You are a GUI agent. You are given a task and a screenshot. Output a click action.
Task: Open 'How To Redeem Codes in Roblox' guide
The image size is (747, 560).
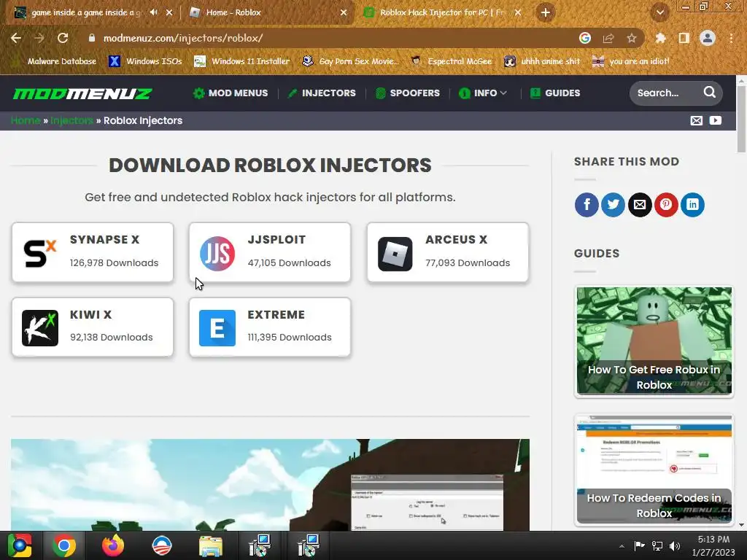point(654,470)
